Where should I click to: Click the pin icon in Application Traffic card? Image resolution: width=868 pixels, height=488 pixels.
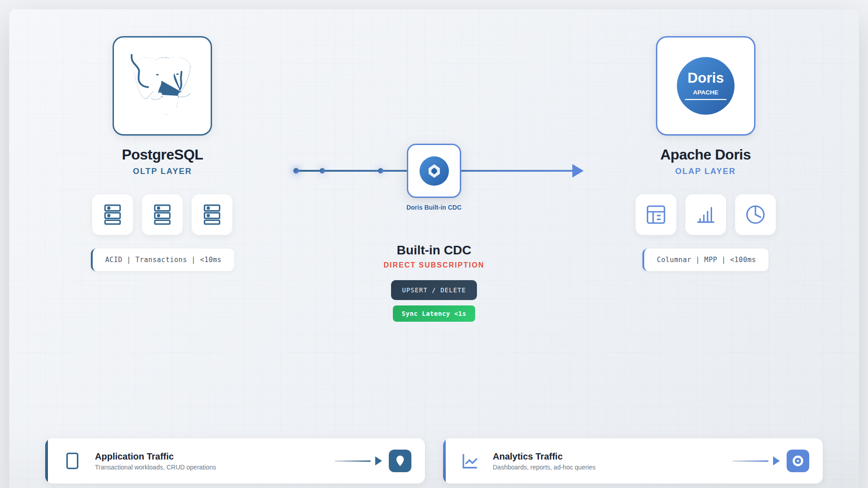point(400,461)
